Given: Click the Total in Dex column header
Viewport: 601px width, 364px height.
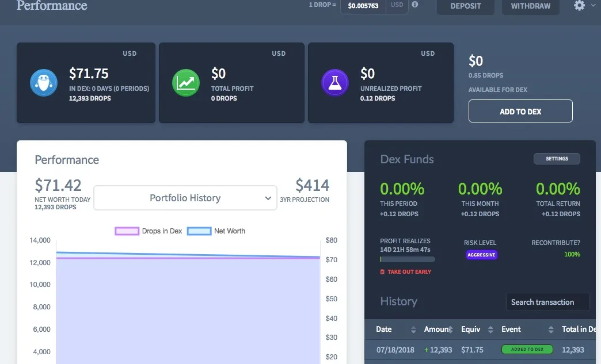Looking at the screenshot, I should click(x=579, y=329).
